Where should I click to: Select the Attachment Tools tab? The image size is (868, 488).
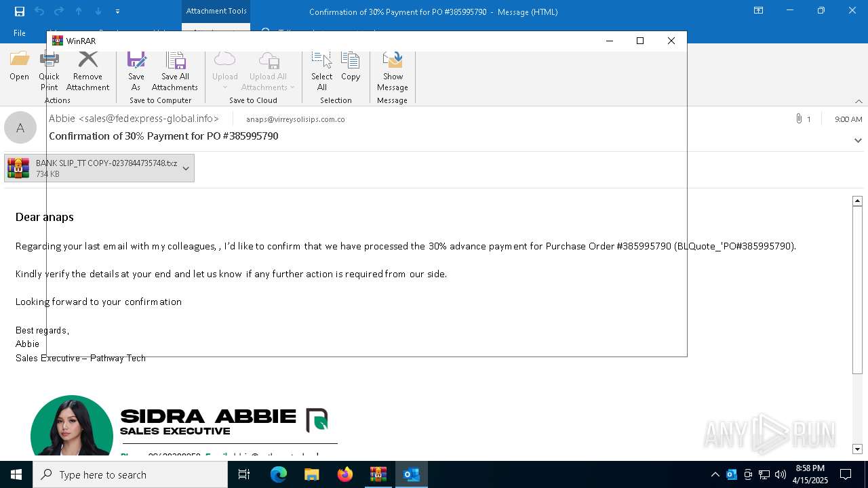tap(216, 11)
